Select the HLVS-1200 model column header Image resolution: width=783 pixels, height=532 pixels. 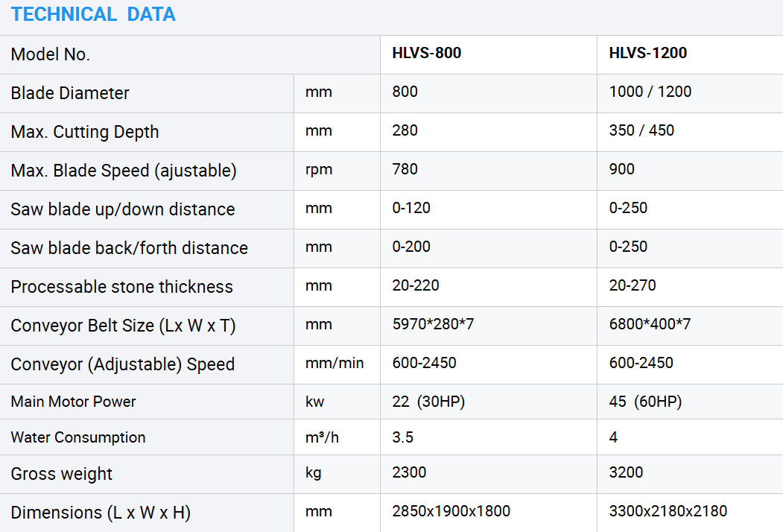click(648, 53)
